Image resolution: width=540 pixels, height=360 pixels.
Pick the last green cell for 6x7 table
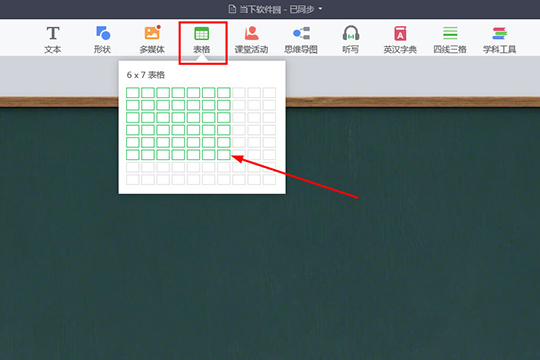click(224, 155)
